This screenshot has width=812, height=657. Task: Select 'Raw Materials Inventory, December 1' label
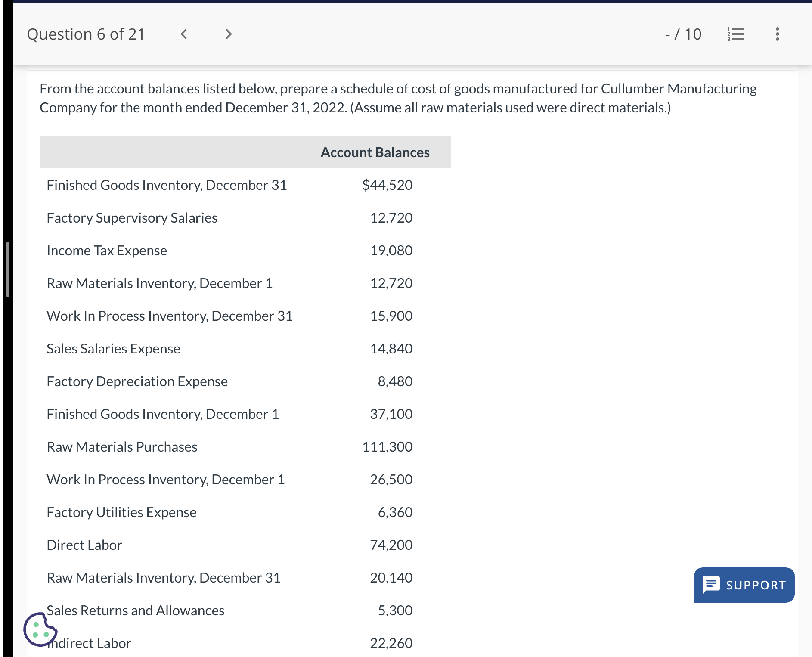pyautogui.click(x=160, y=283)
